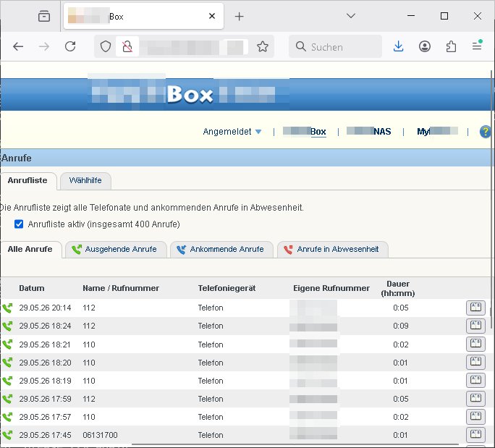Add 17:59 call to phonebook
This screenshot has width=495, height=448.
point(475,399)
